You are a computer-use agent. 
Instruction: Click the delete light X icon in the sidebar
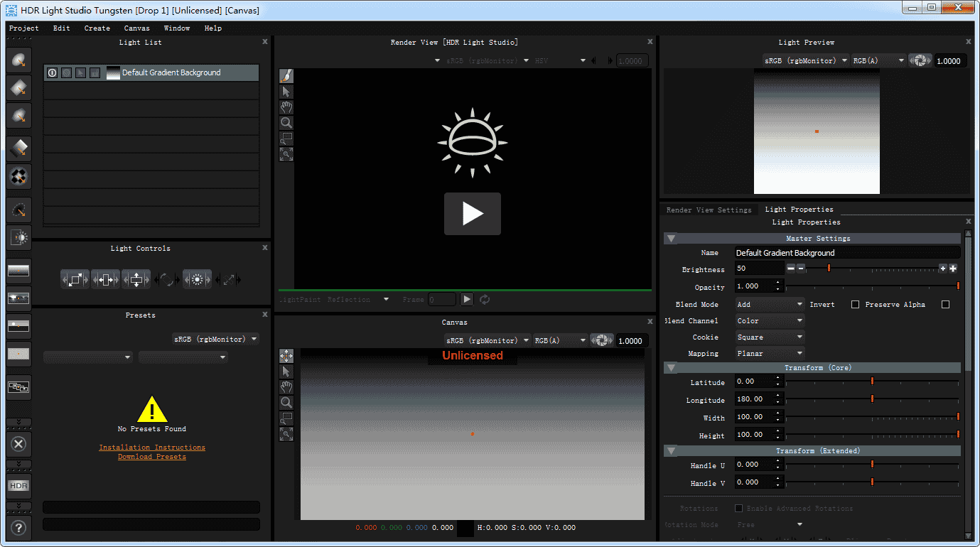click(18, 444)
